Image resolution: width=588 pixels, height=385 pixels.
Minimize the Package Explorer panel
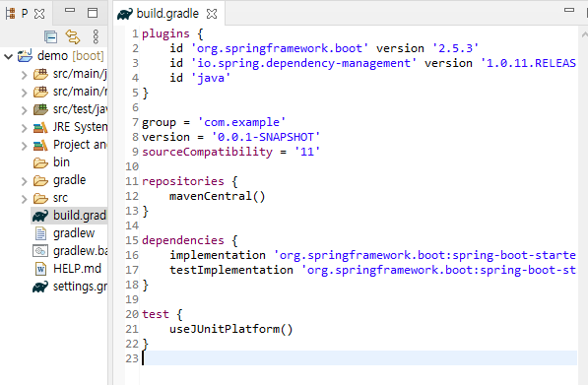(70, 11)
